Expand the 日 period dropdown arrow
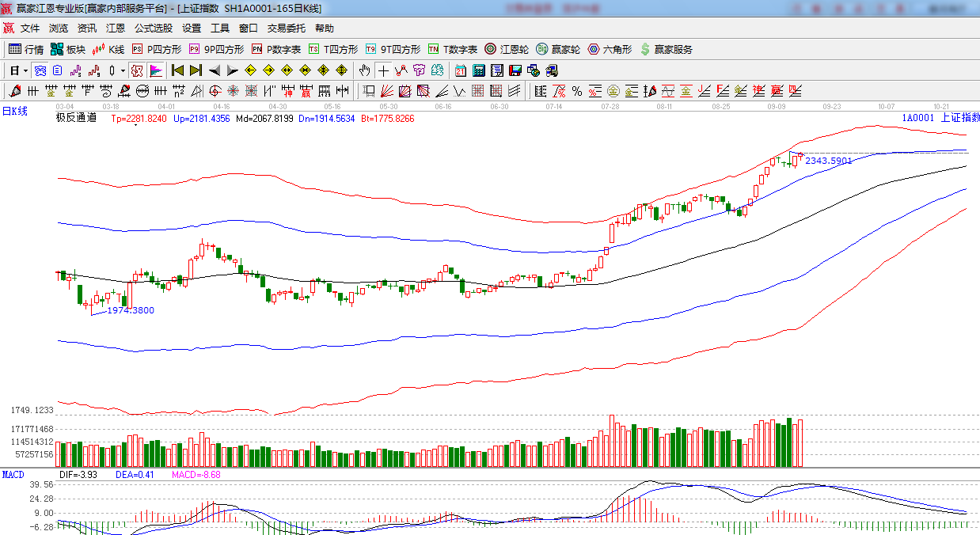Viewport: 980px width, 535px height. coord(25,70)
